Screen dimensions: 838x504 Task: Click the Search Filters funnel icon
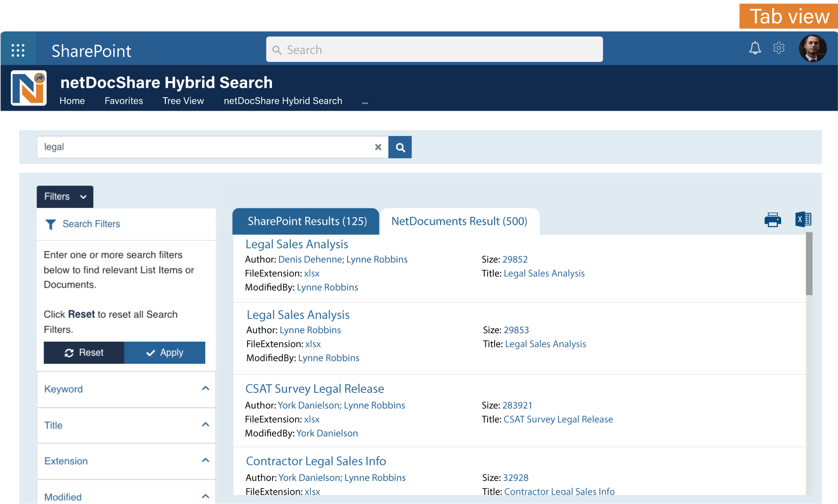[x=50, y=224]
